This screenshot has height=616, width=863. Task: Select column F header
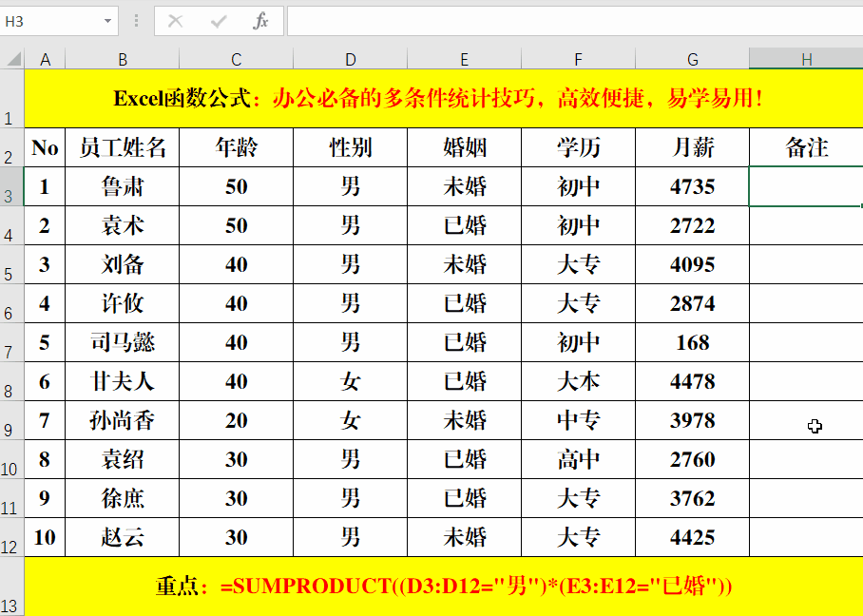click(x=578, y=60)
